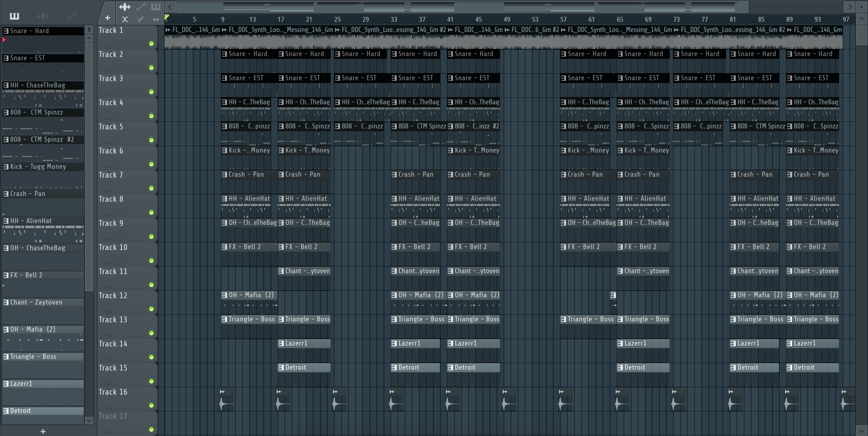
Task: Click the right arrow of the horizontal scrollbar
Action: 850,7
